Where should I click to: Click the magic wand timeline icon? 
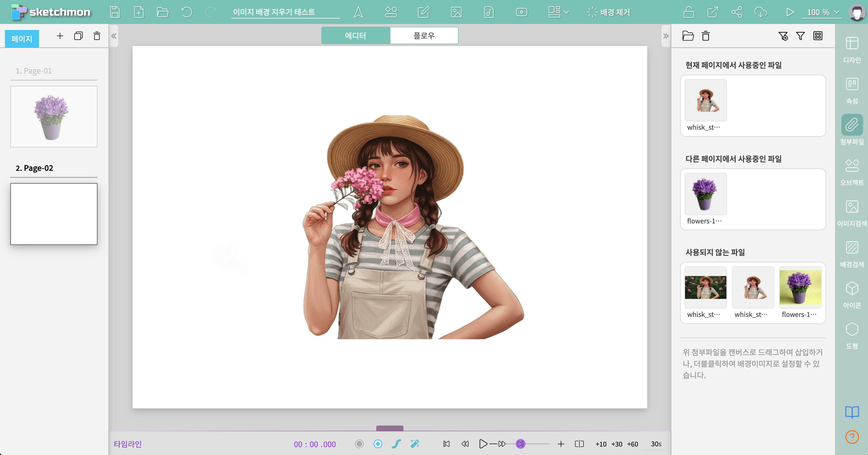click(x=415, y=444)
